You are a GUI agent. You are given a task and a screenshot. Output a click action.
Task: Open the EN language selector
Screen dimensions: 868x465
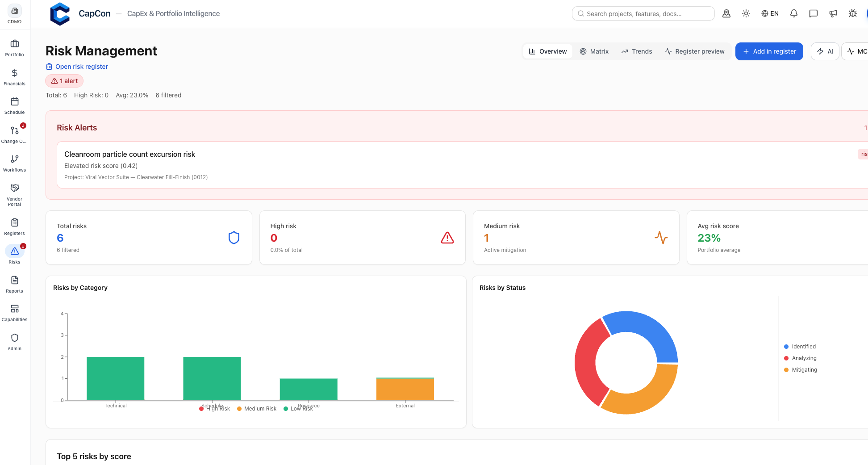770,13
